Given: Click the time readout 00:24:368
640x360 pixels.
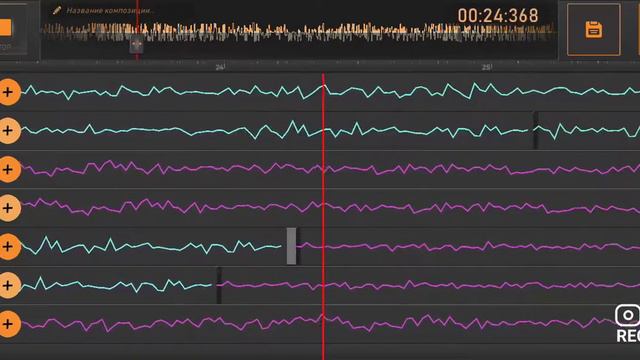Looking at the screenshot, I should coord(498,16).
